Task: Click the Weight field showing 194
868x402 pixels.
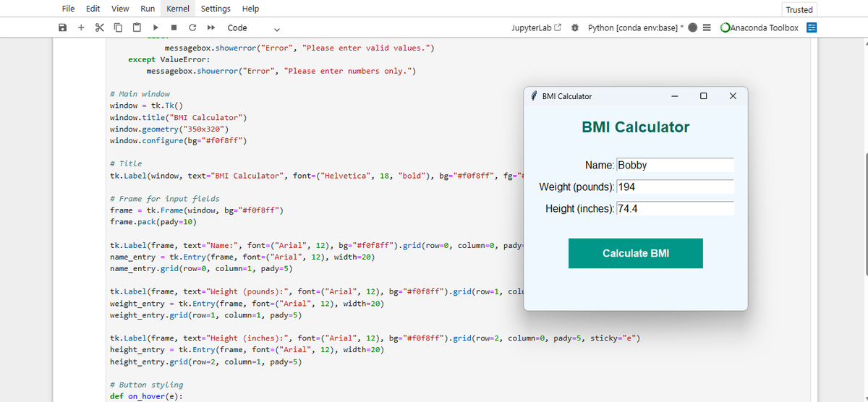Action: 675,187
